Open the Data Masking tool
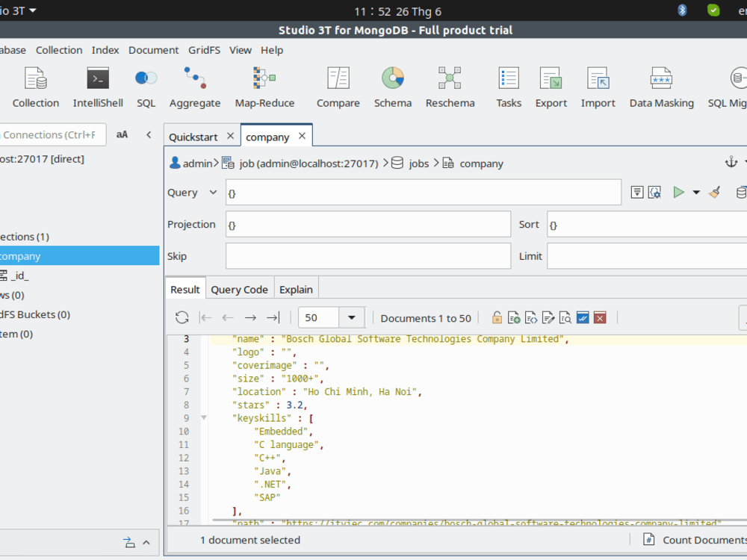This screenshot has height=560, width=747. click(x=661, y=87)
